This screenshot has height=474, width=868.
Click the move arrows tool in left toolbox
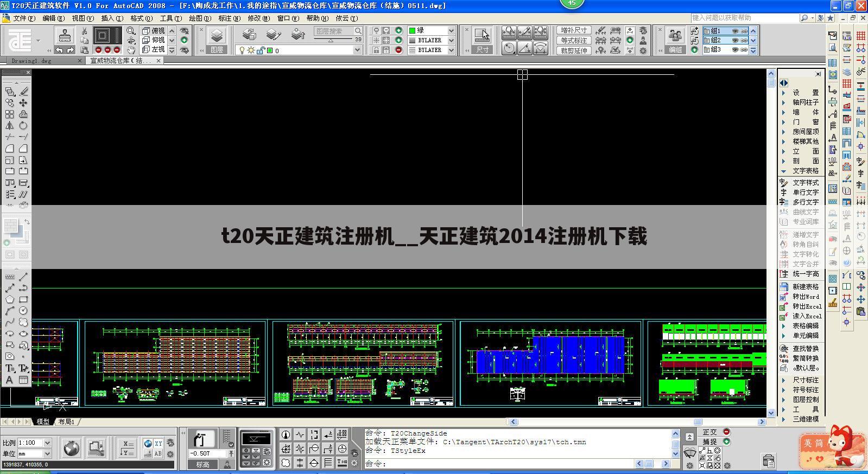click(23, 103)
